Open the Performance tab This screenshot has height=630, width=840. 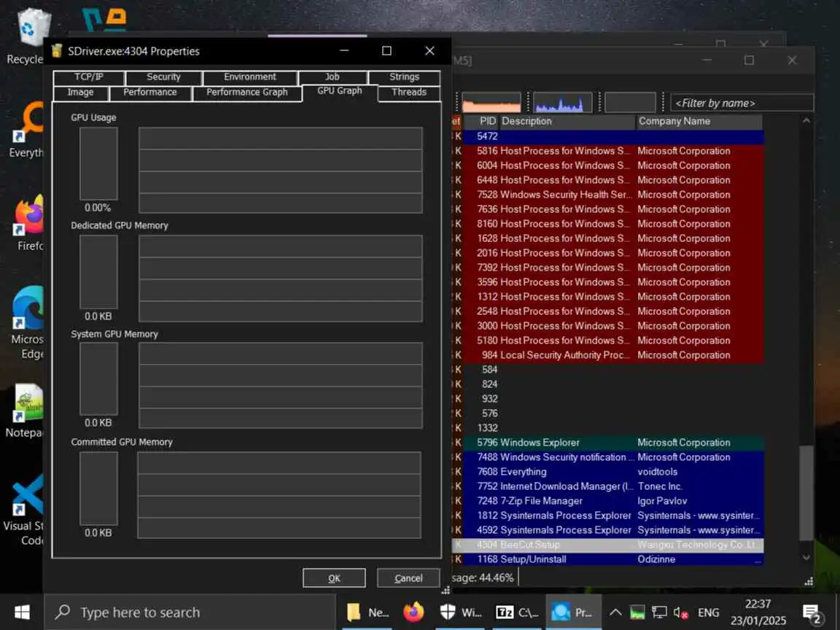coord(150,93)
